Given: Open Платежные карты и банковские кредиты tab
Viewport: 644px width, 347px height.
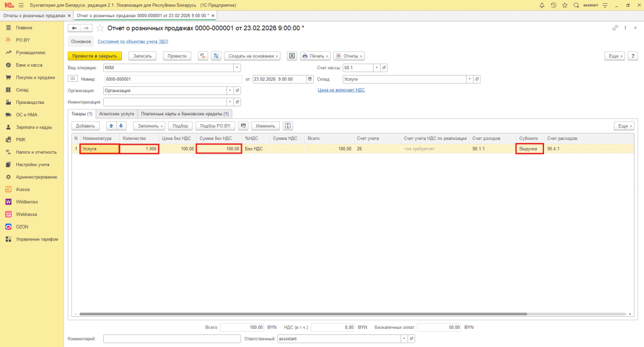Looking at the screenshot, I should [185, 114].
